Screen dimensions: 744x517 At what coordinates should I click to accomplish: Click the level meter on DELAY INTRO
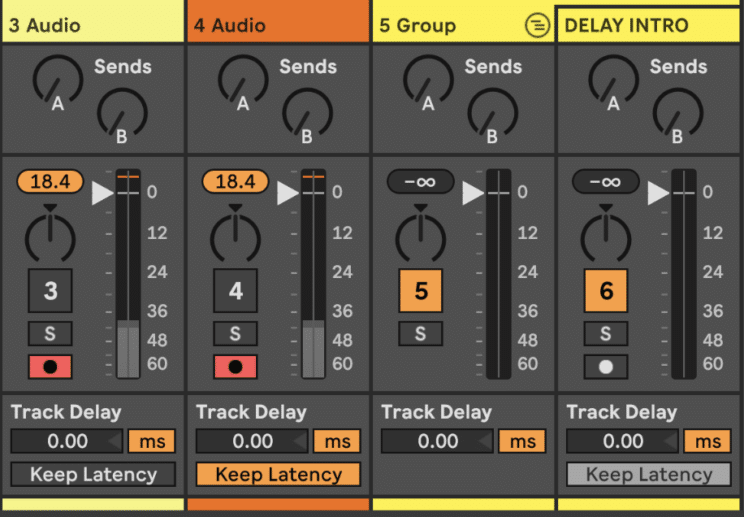pyautogui.click(x=684, y=274)
